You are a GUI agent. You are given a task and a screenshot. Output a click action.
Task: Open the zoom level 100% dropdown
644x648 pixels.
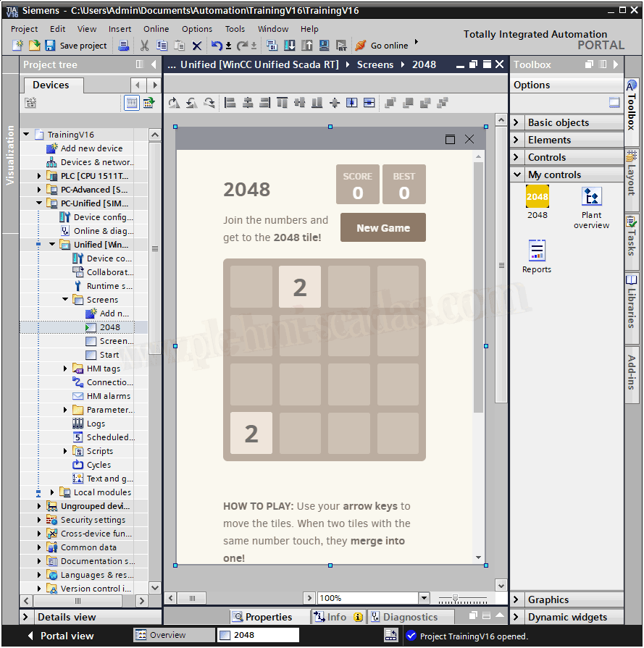point(424,598)
